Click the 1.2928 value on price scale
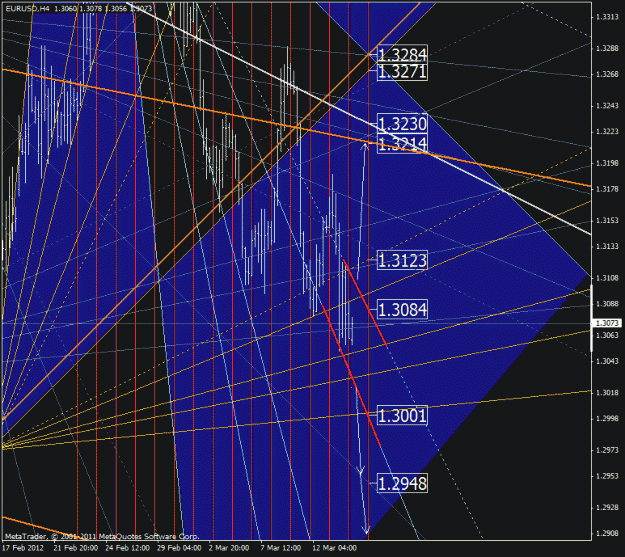The image size is (625, 557). pyautogui.click(x=607, y=508)
